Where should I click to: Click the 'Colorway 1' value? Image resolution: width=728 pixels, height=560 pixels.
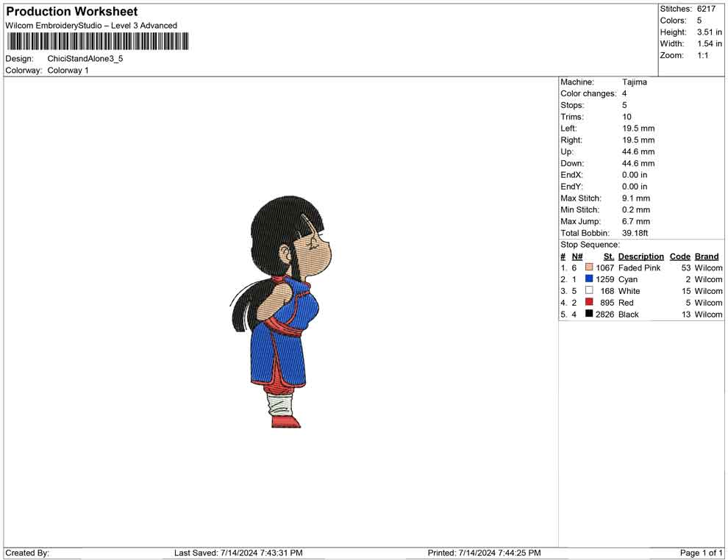[x=68, y=71]
